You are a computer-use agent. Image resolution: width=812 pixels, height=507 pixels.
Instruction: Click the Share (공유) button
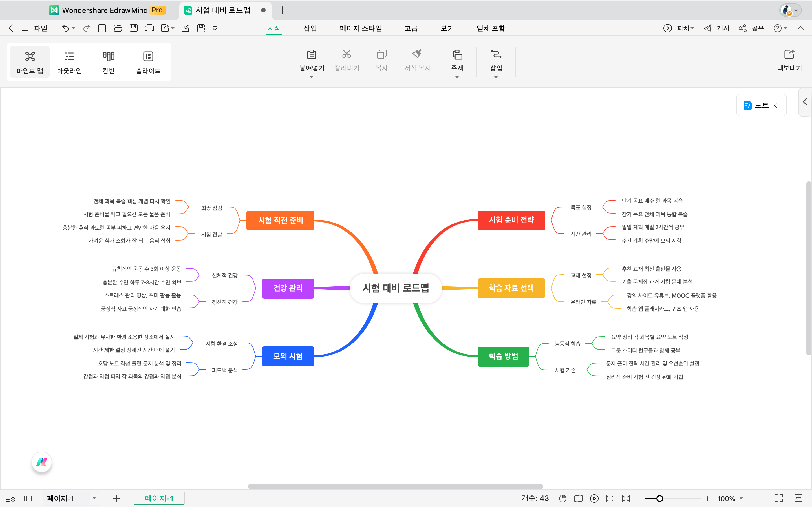coord(751,28)
